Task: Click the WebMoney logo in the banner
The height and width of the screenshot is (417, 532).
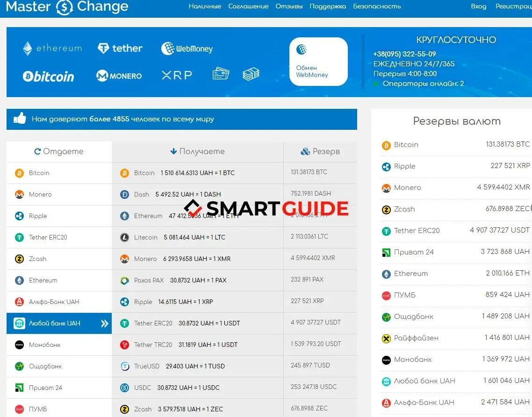Action: 187,49
